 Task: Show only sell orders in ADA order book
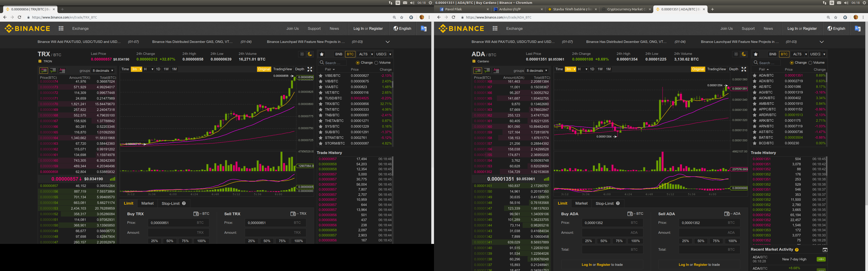point(496,70)
